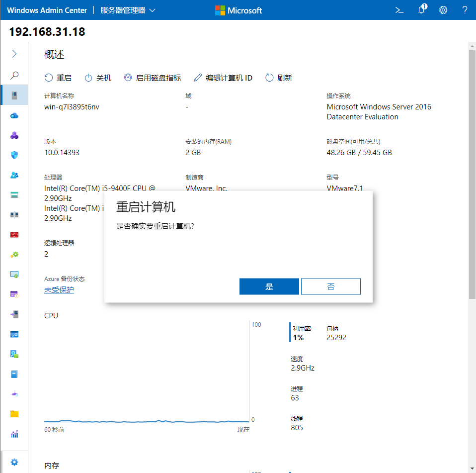Screen dimensions: 476x473
Task: Click the threads value 805
Action: coord(297,427)
